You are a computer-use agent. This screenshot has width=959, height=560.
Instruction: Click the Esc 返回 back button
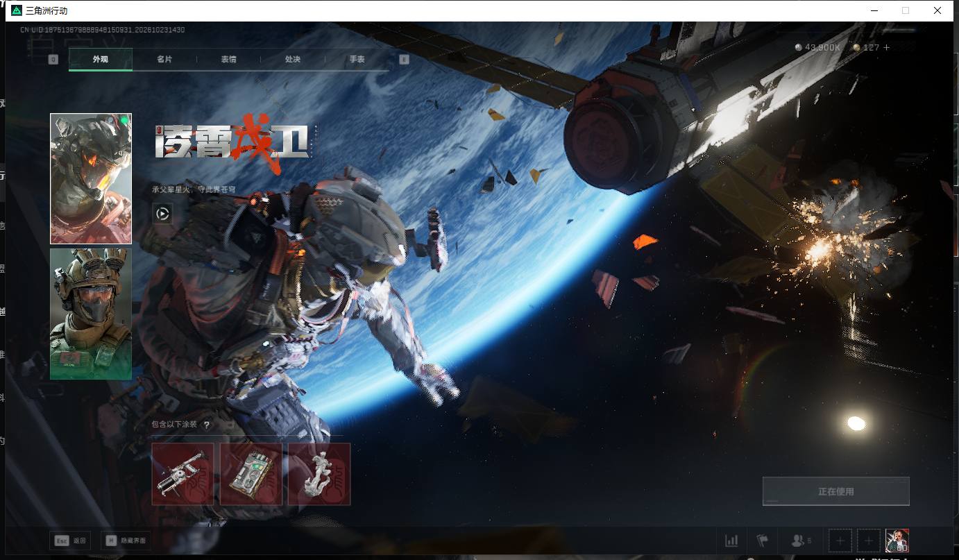pos(71,541)
